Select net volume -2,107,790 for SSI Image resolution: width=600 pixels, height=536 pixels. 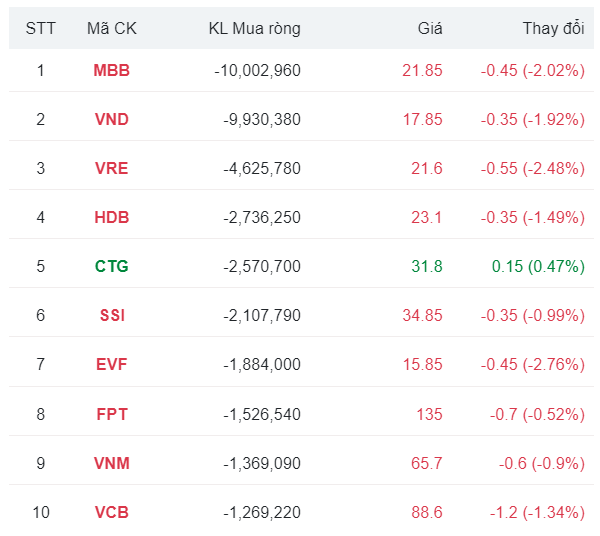[x=262, y=316]
